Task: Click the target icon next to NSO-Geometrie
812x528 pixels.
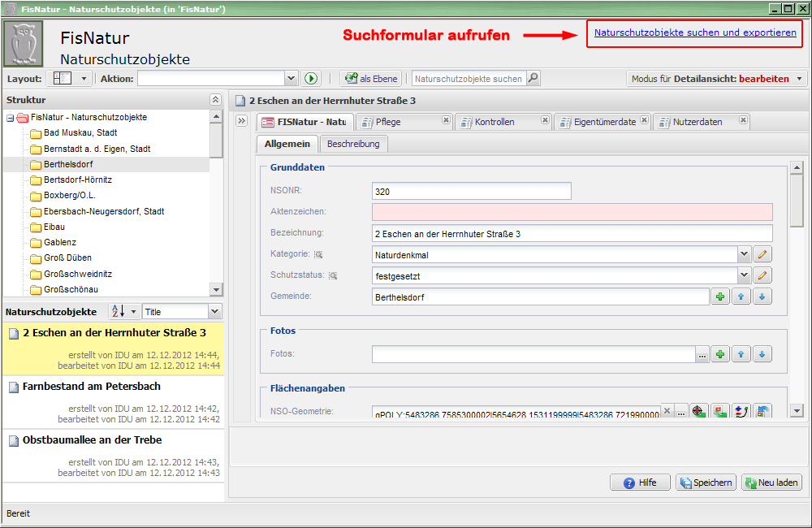Action: [x=700, y=412]
